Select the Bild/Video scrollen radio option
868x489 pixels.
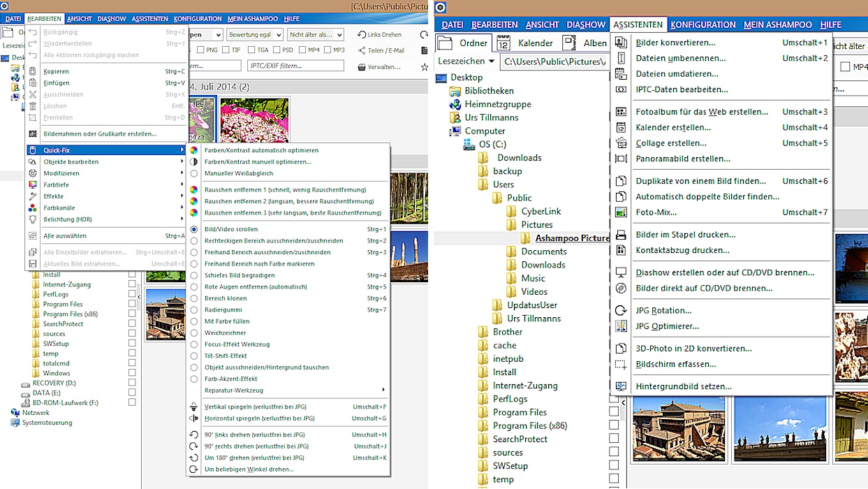[x=194, y=229]
